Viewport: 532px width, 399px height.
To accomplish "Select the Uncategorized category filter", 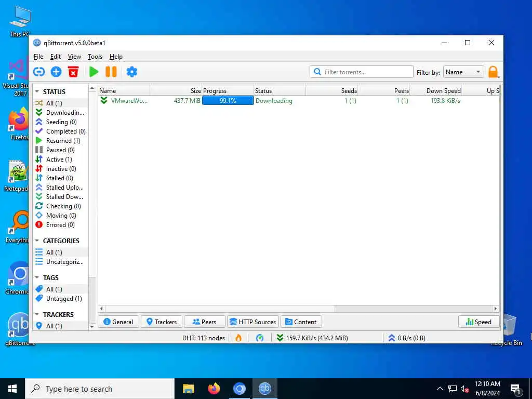I will click(61, 262).
